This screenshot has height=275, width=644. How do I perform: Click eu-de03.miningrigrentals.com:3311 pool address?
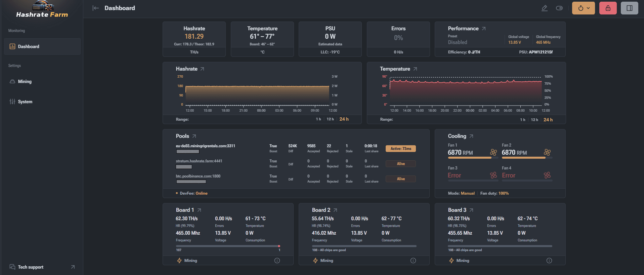(205, 146)
